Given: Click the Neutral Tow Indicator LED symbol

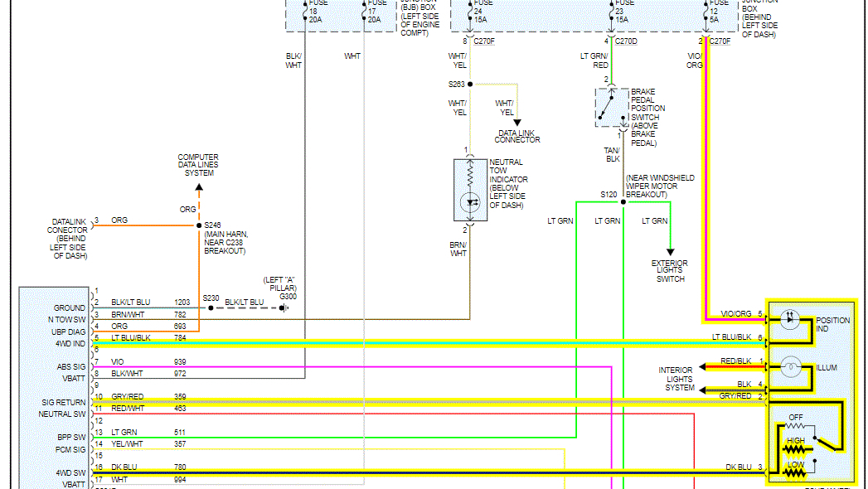Looking at the screenshot, I should pyautogui.click(x=471, y=201).
